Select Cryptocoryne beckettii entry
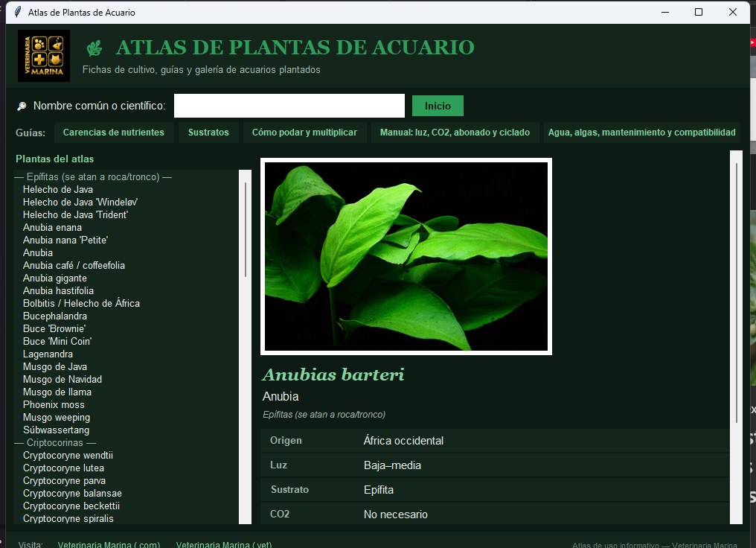The width and height of the screenshot is (756, 548). [x=71, y=506]
